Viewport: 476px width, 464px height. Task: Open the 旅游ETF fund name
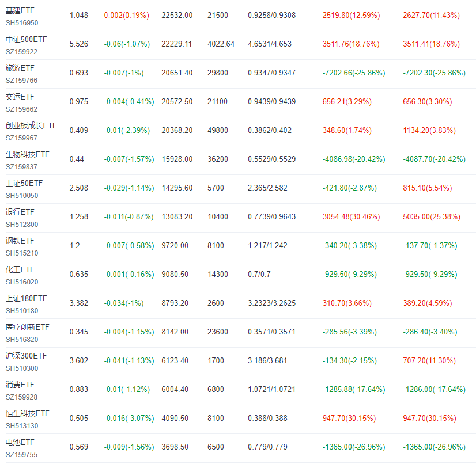[x=20, y=69]
